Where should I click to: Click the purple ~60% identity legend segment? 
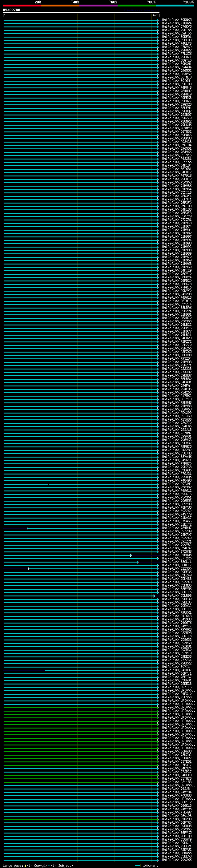98,6
